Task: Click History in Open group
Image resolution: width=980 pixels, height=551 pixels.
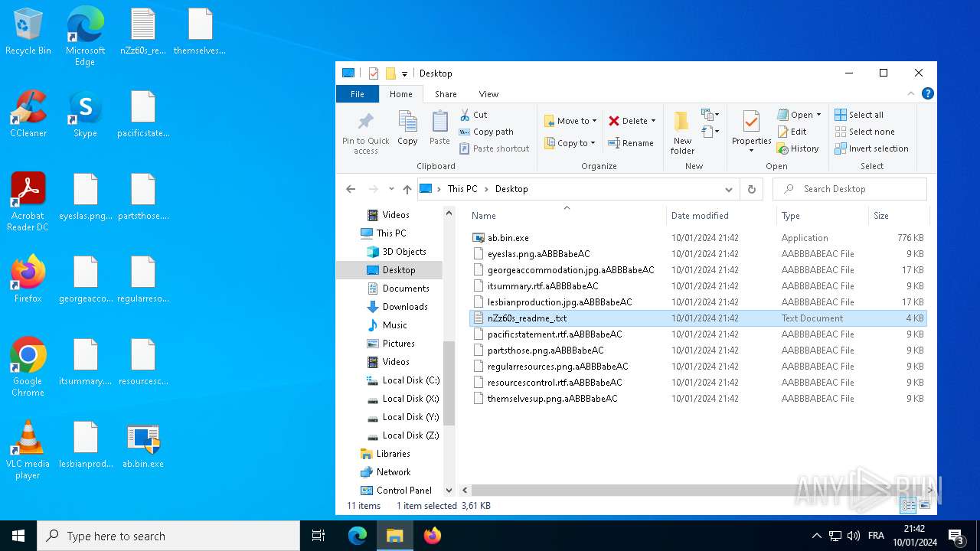Action: click(x=798, y=148)
